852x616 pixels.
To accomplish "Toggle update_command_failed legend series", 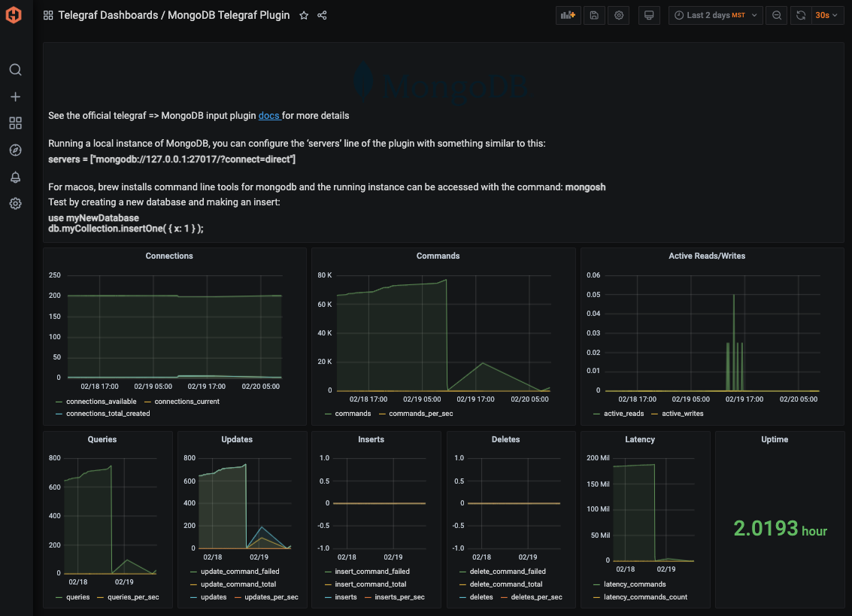I will [240, 572].
